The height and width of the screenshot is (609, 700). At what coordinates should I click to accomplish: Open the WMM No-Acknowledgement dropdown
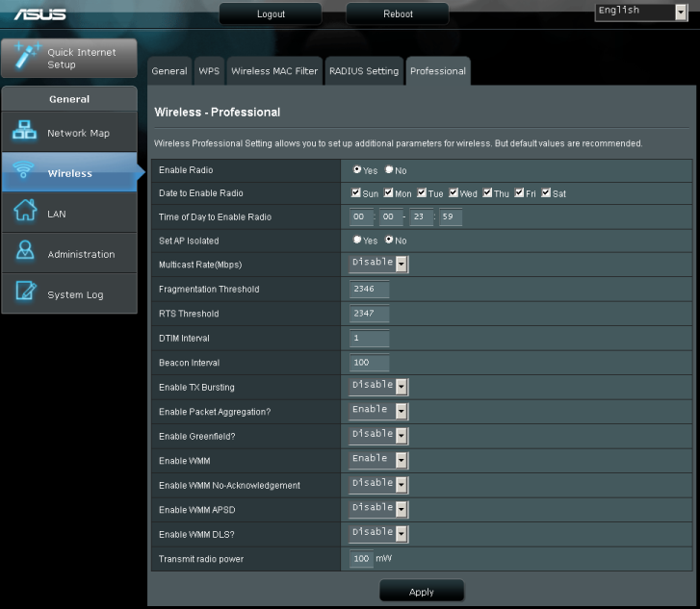pos(378,485)
